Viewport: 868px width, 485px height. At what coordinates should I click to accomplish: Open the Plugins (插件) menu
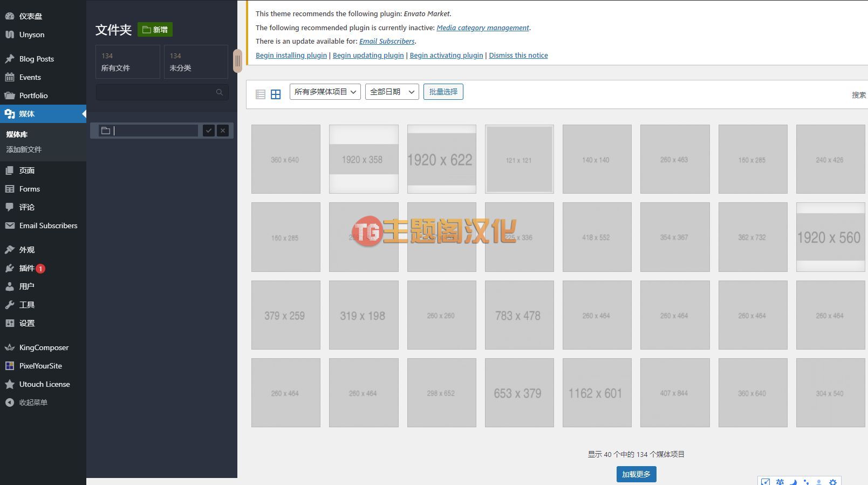coord(43,268)
